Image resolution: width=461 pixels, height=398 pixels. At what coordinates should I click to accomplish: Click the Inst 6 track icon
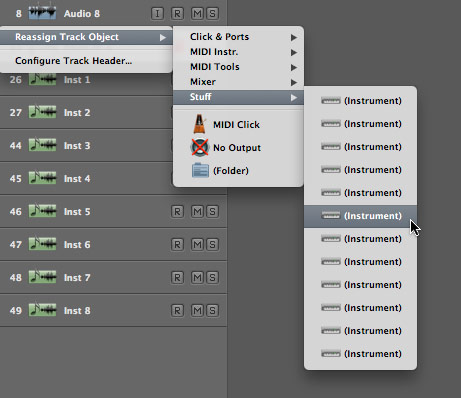tap(42, 244)
